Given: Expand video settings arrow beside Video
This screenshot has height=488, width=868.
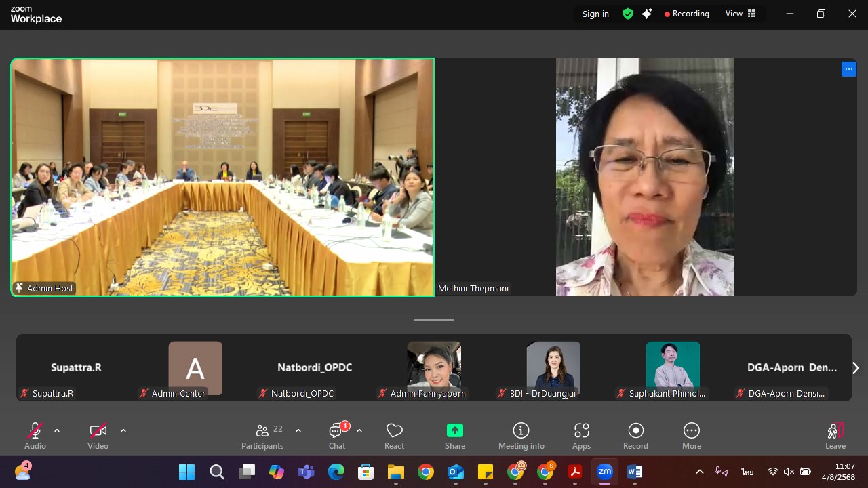Looking at the screenshot, I should click(123, 430).
